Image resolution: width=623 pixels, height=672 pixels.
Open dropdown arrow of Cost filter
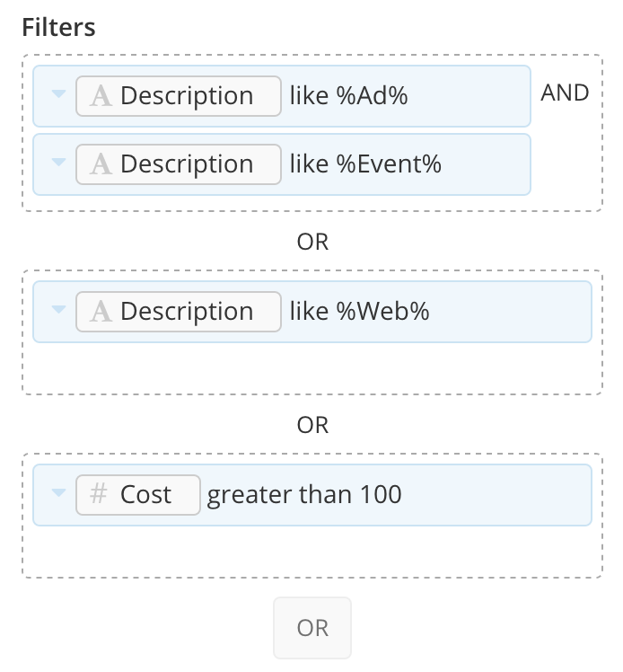coord(58,492)
